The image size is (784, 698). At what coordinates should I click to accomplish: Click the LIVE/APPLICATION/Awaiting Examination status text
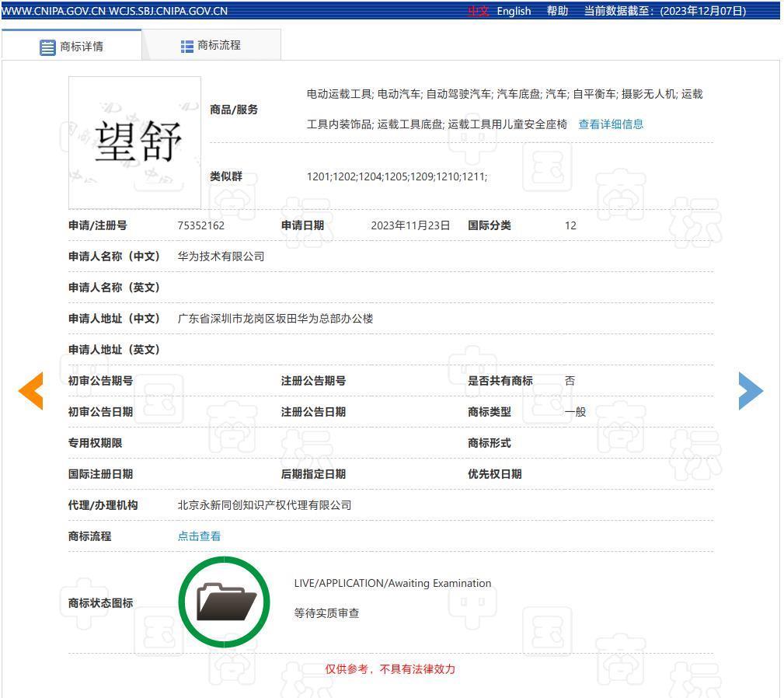pyautogui.click(x=393, y=583)
